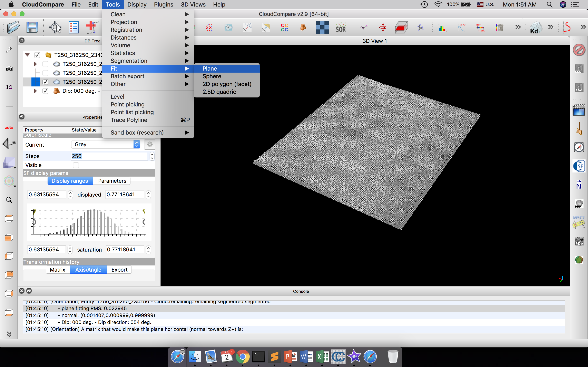Image resolution: width=588 pixels, height=367 pixels.
Task: Enable the first child cloud checkbox
Action: coord(45,64)
